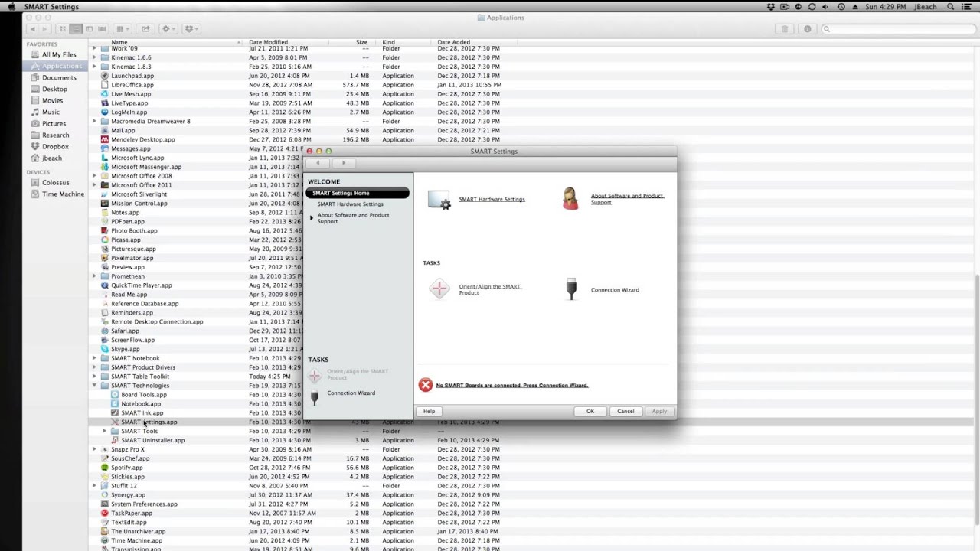This screenshot has width=980, height=551.
Task: Click the Finder back arrow
Action: [32, 29]
